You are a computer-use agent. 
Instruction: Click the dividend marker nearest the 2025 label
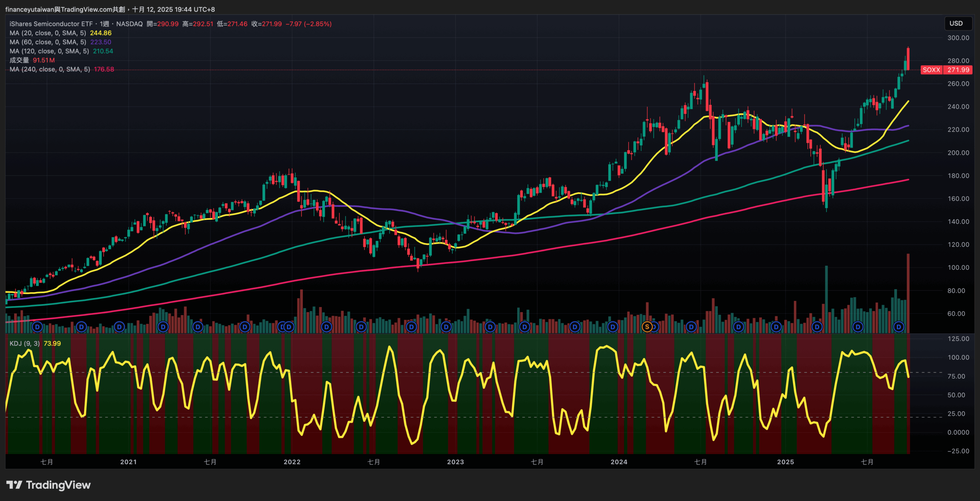(x=776, y=327)
